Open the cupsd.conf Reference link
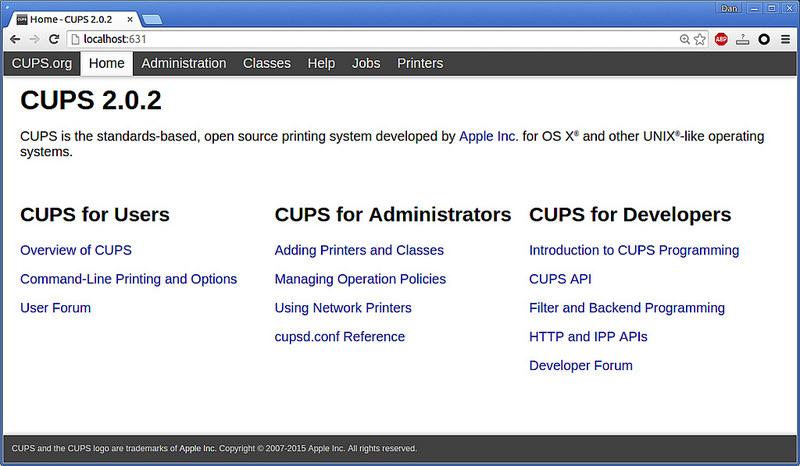 coord(340,337)
